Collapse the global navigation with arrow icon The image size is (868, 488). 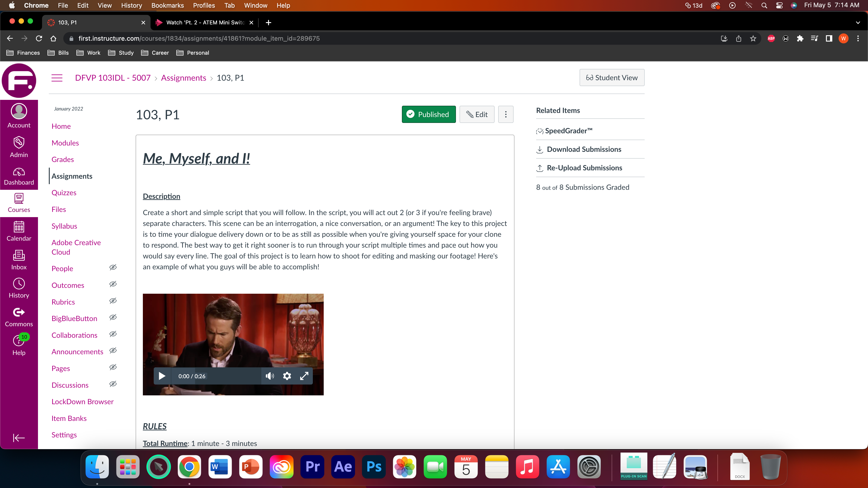pos(19,438)
